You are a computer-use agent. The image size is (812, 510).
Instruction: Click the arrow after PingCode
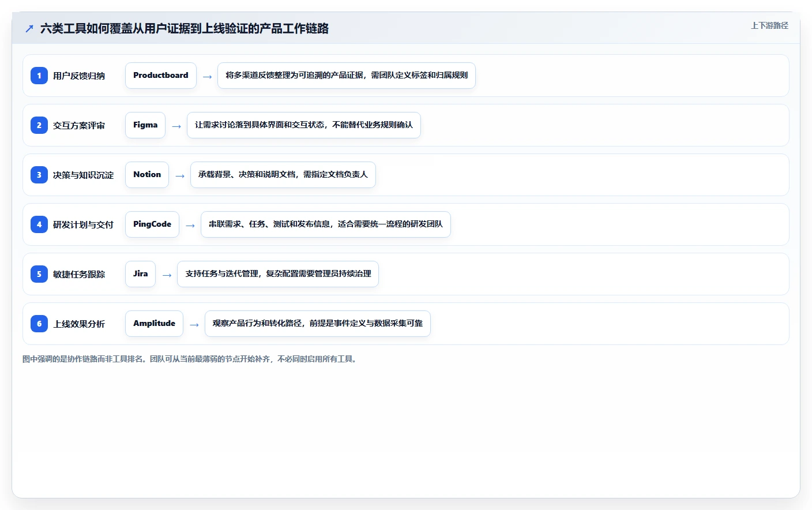click(x=190, y=226)
